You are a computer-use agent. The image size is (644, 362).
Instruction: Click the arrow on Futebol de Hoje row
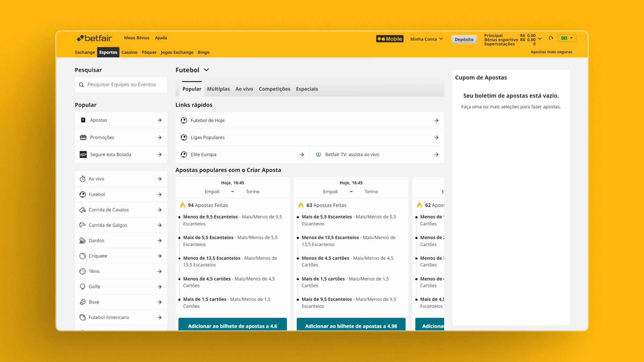point(436,120)
